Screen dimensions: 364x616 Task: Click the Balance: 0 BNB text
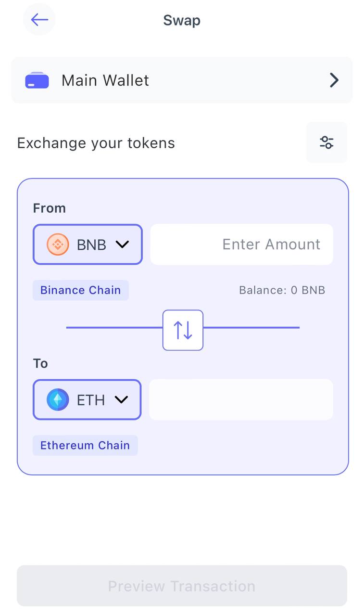pos(282,290)
